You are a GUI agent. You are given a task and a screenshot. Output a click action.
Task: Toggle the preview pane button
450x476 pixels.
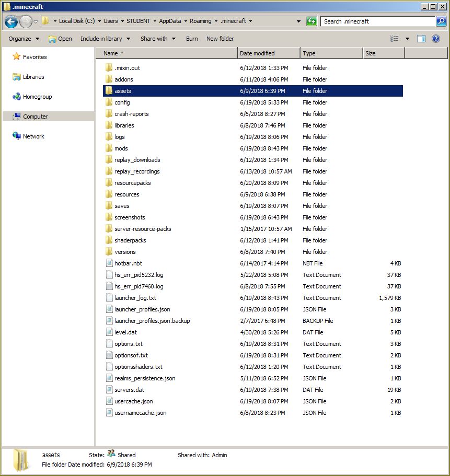tap(421, 39)
